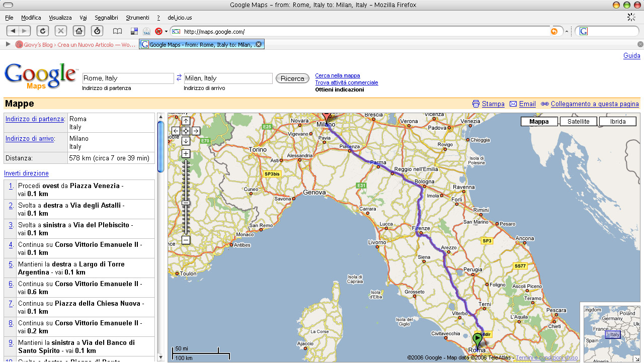
Task: Click the red destination marker at Milano
Action: pyautogui.click(x=327, y=117)
